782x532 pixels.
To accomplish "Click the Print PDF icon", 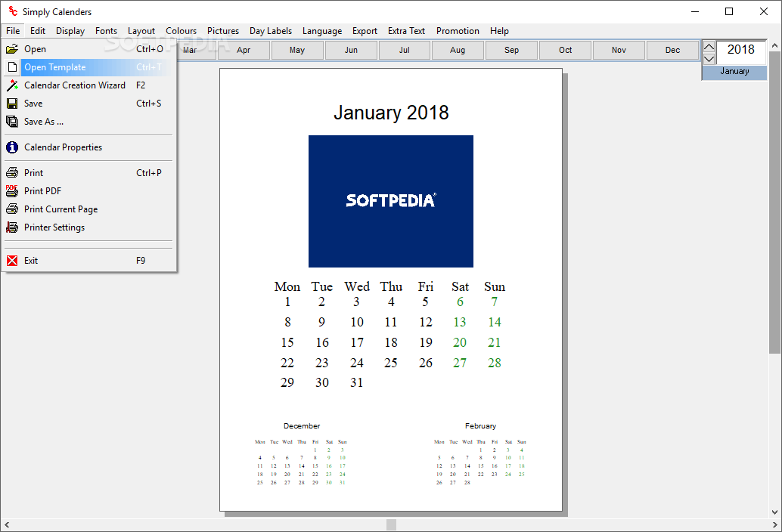I will point(12,190).
